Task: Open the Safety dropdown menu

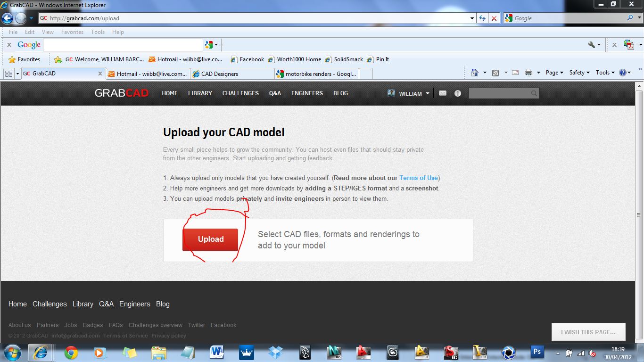Action: pos(579,73)
